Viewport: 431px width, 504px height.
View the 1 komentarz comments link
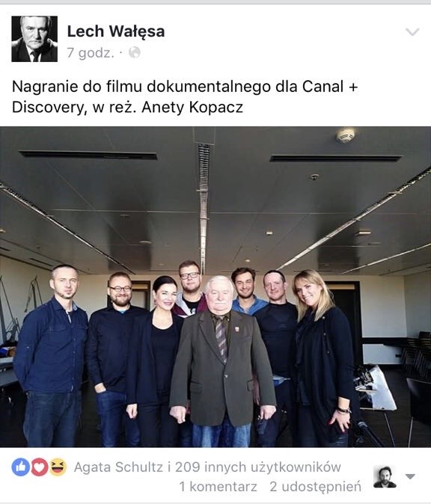point(218,487)
